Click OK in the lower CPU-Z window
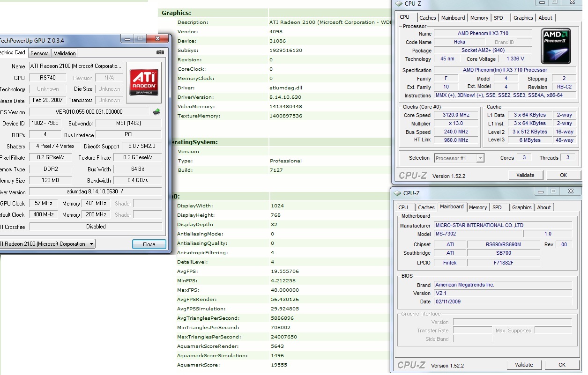This screenshot has height=375, width=588. (x=562, y=365)
